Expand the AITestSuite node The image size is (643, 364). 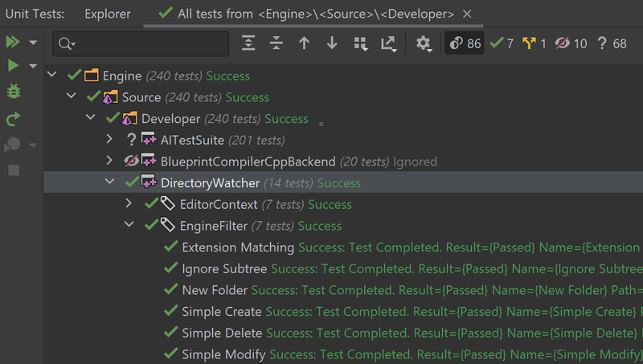110,140
